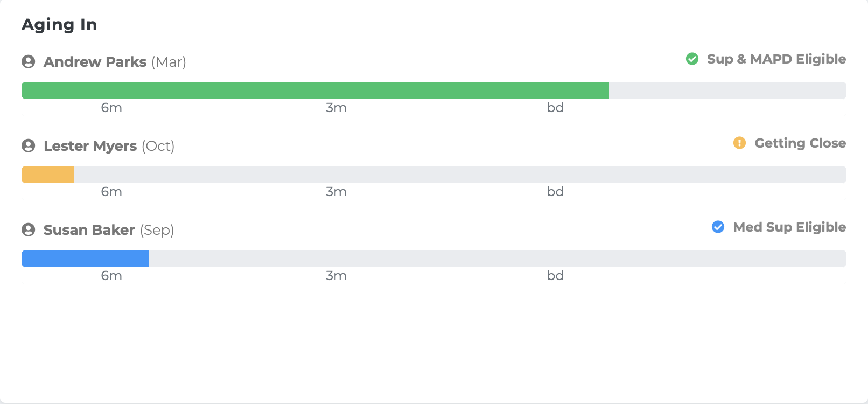Click the green checkmark eligibility icon
Viewport: 868px width, 404px height.
692,59
